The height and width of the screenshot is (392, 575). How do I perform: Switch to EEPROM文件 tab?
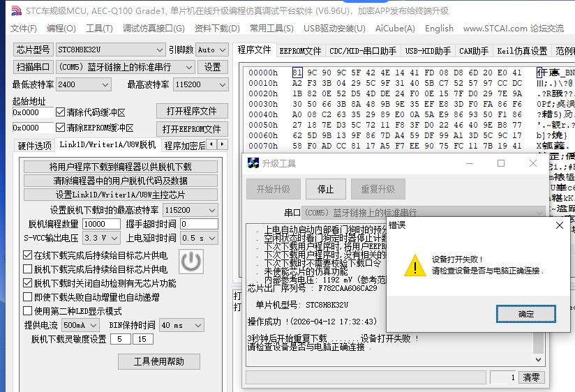pyautogui.click(x=300, y=51)
